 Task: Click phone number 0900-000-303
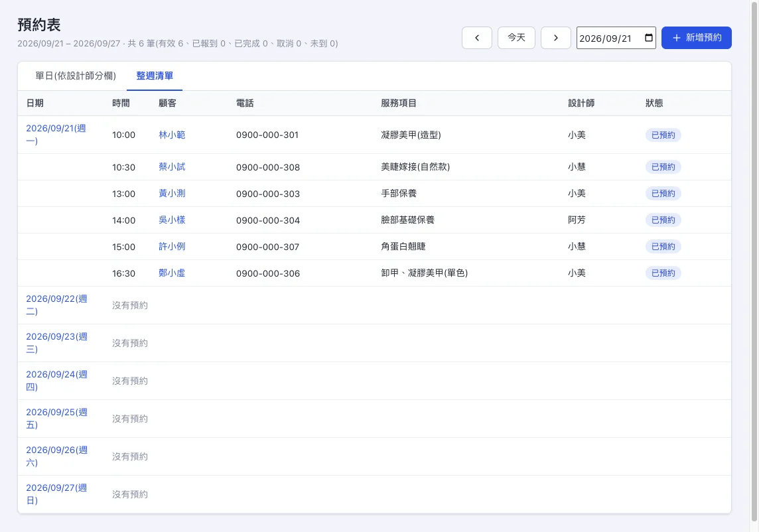point(267,194)
